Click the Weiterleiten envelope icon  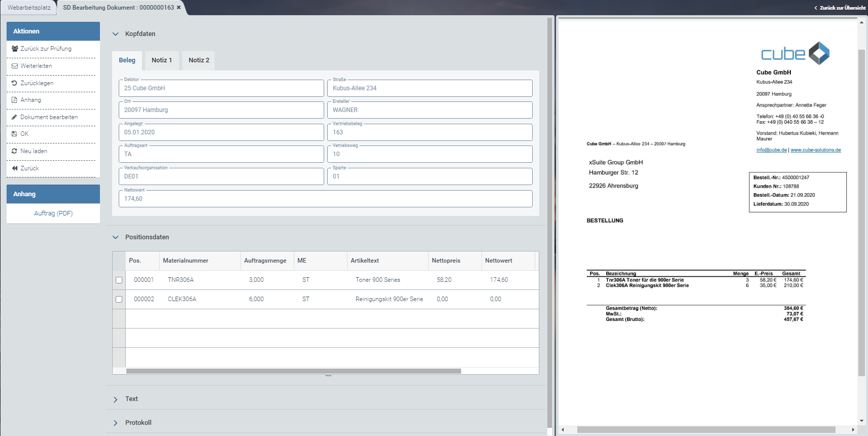point(15,66)
